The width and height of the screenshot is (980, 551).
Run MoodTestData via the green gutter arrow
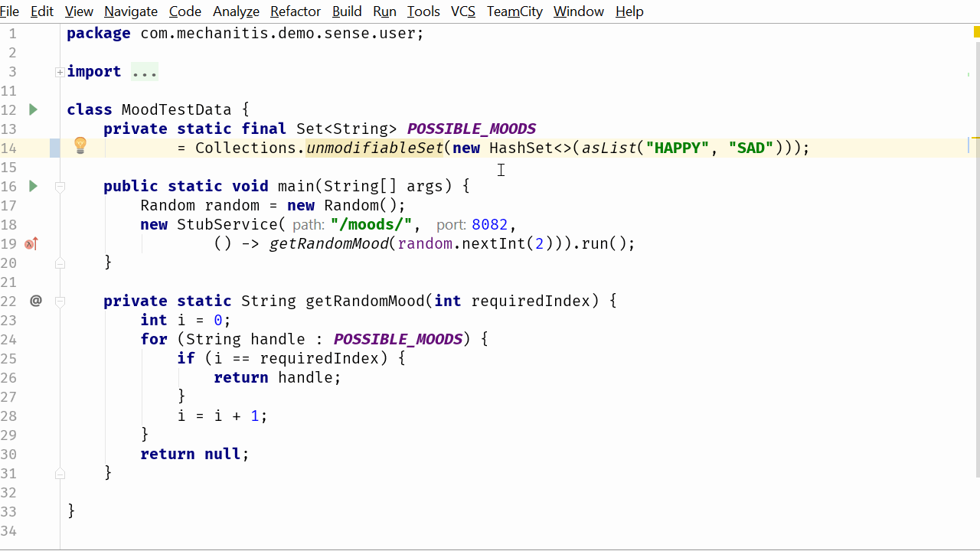click(x=32, y=109)
